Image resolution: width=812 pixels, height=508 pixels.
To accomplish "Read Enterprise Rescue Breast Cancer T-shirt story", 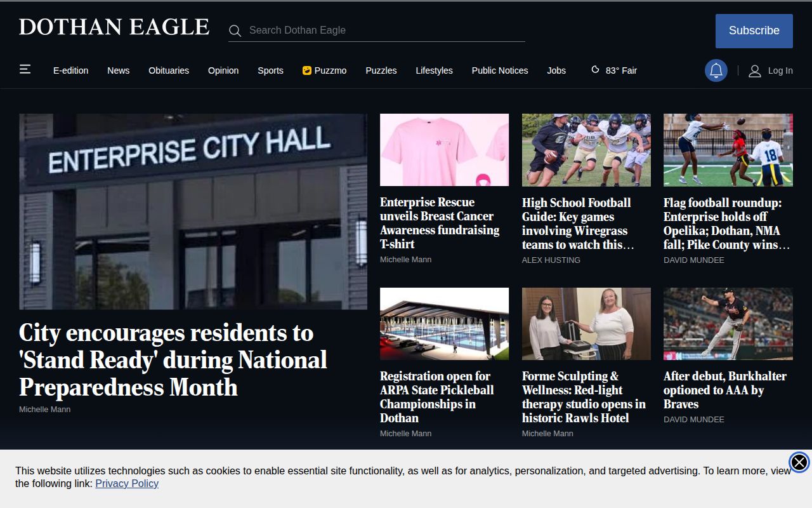I will click(440, 223).
